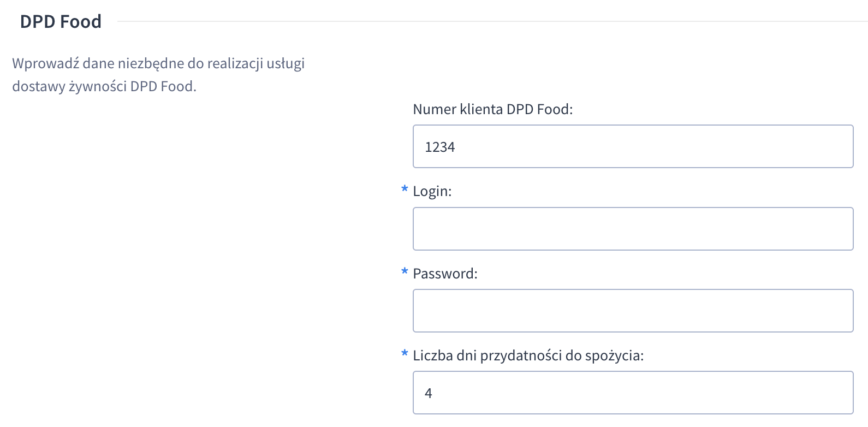Click the asterisk beside Liczba dni label

(405, 353)
